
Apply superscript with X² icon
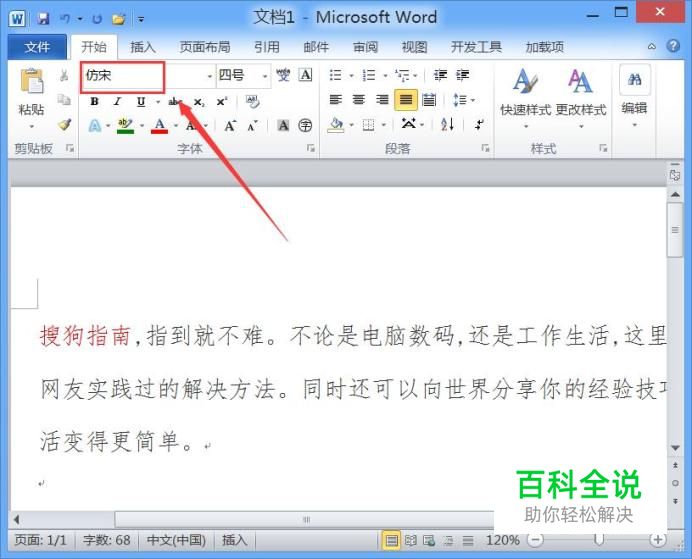pos(222,101)
